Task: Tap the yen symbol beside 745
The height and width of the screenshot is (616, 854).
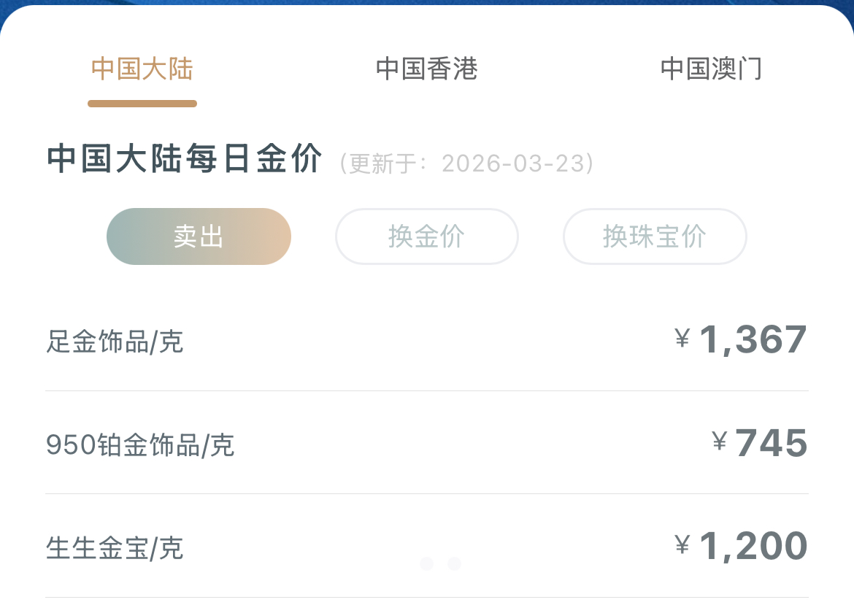Action: pos(719,442)
